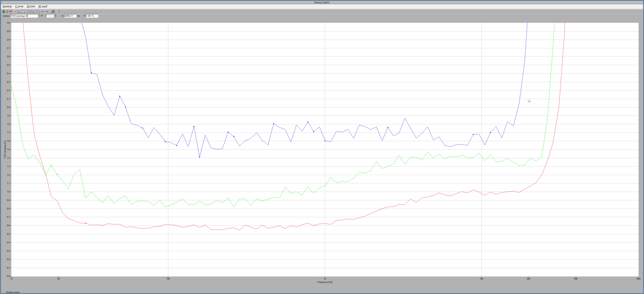Image resolution: width=644 pixels, height=294 pixels.
Task: Click the 1k frequency axis tick label
Action: 325,278
